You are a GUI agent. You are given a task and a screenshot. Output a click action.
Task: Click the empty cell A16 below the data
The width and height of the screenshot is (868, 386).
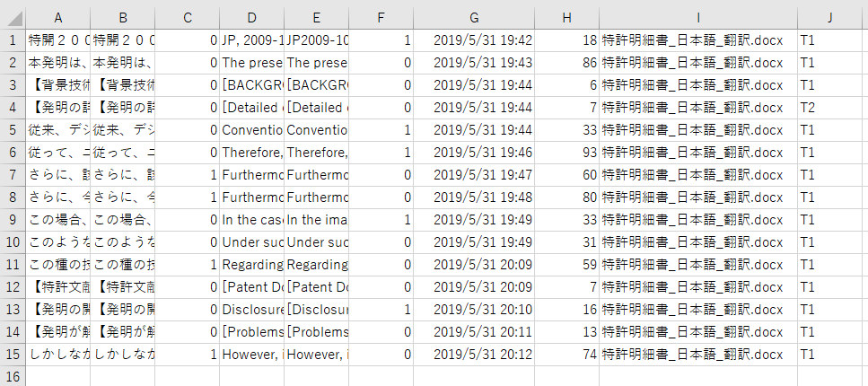[58, 376]
